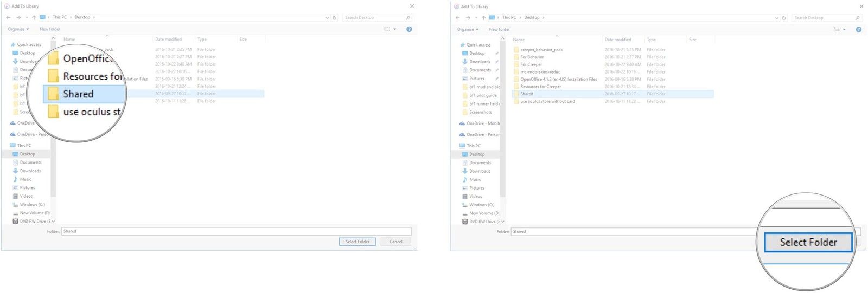Image resolution: width=868 pixels, height=293 pixels.
Task: Click the refresh icon in the right dialog's address bar
Action: click(x=784, y=18)
